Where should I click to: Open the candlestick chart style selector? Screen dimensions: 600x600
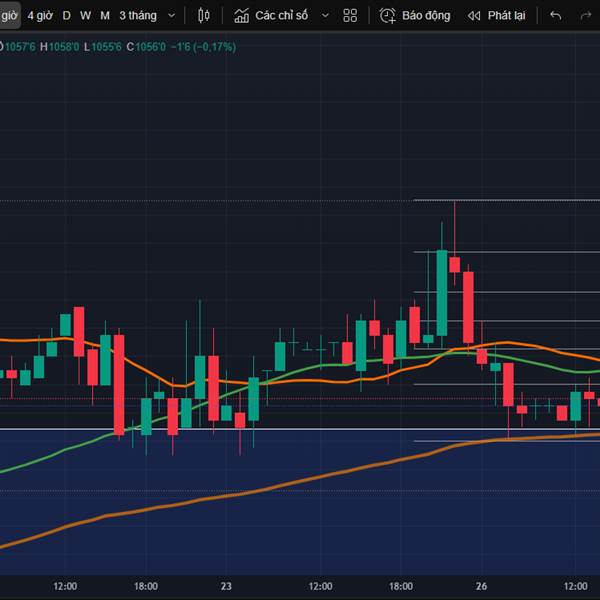click(204, 16)
